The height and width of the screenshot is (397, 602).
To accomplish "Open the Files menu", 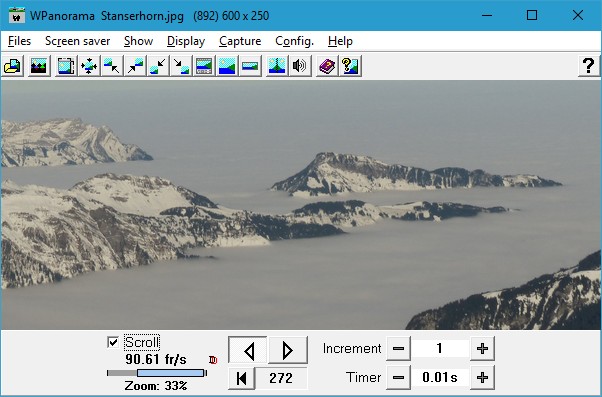I will 19,41.
